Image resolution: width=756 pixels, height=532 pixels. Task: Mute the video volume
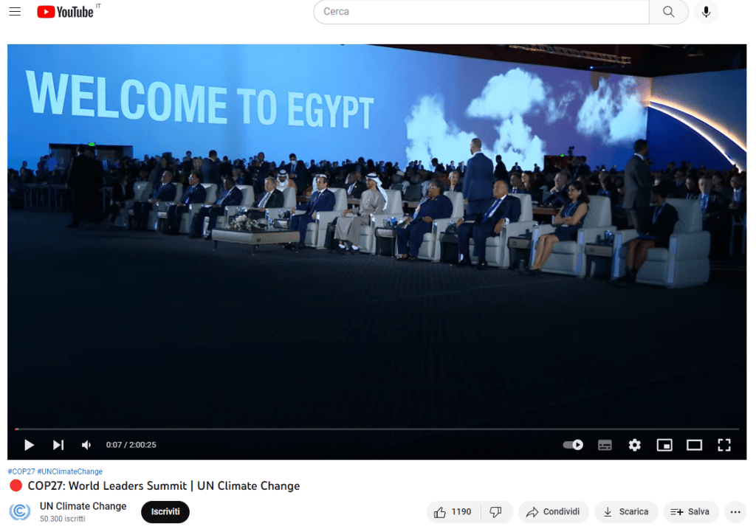(x=86, y=445)
